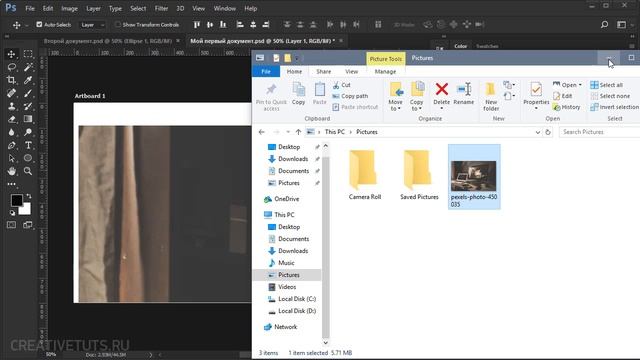640x360 pixels.
Task: Select the Rectangular Marquee tool
Action: tap(28, 54)
